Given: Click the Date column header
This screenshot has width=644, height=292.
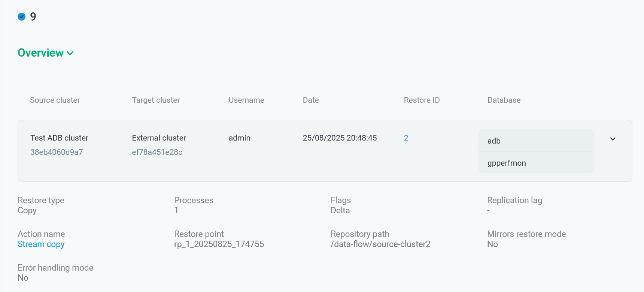Looking at the screenshot, I should coord(311,100).
